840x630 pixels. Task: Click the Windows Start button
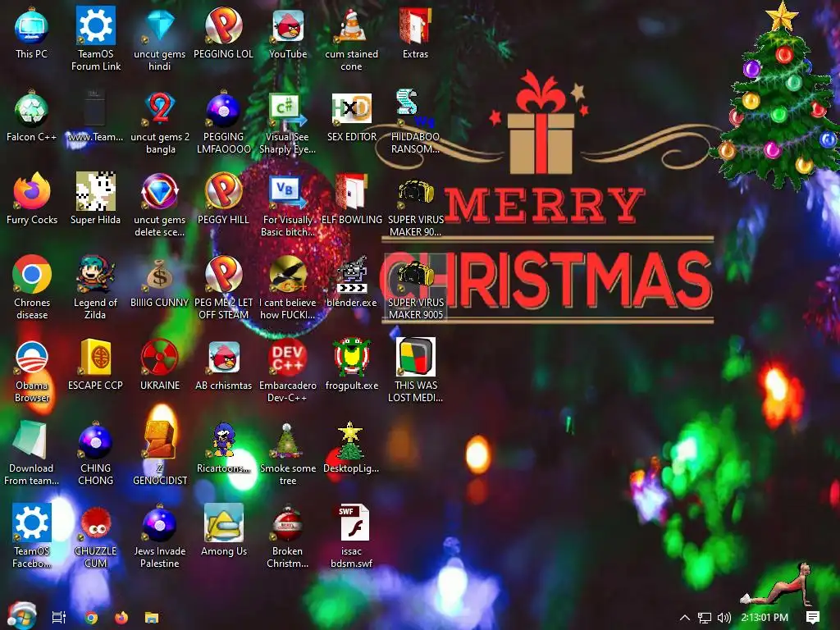[21, 615]
